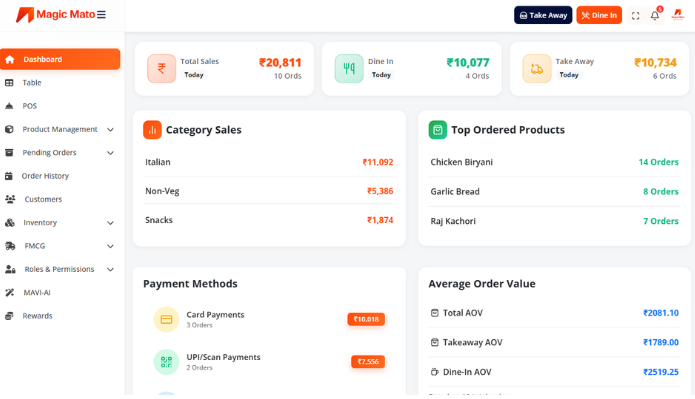695x399 pixels.
Task: Click the Dine In button in header
Action: pyautogui.click(x=599, y=15)
